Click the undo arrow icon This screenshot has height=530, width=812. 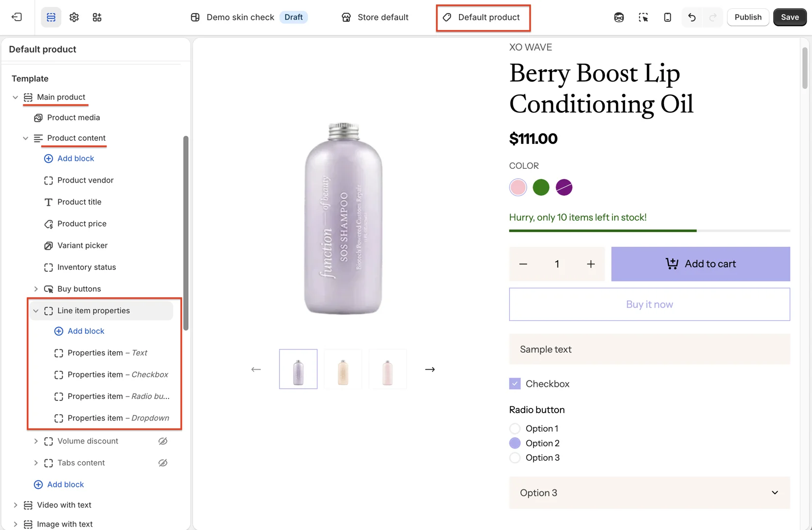click(x=692, y=17)
